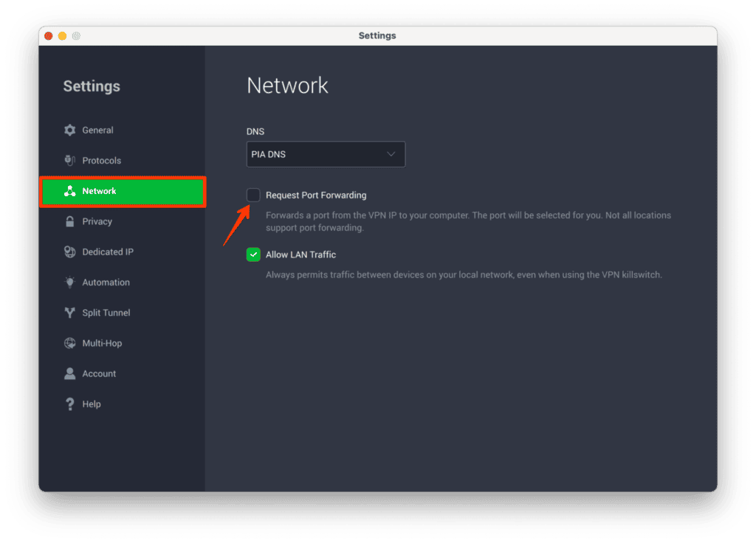Click the Dedicated IP globe icon

point(70,252)
